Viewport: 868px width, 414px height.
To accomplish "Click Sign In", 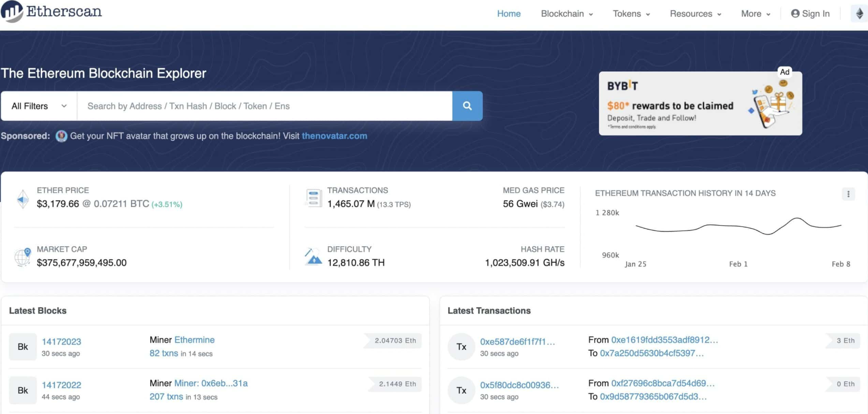I will pyautogui.click(x=810, y=14).
